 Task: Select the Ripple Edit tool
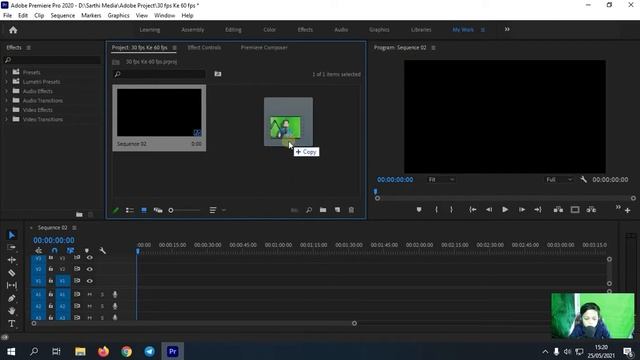pyautogui.click(x=11, y=260)
